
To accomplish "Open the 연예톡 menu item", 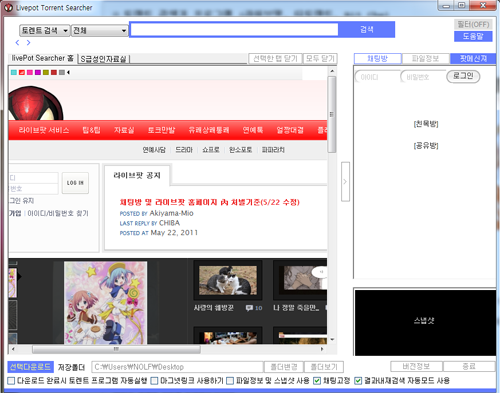I will coord(253,130).
